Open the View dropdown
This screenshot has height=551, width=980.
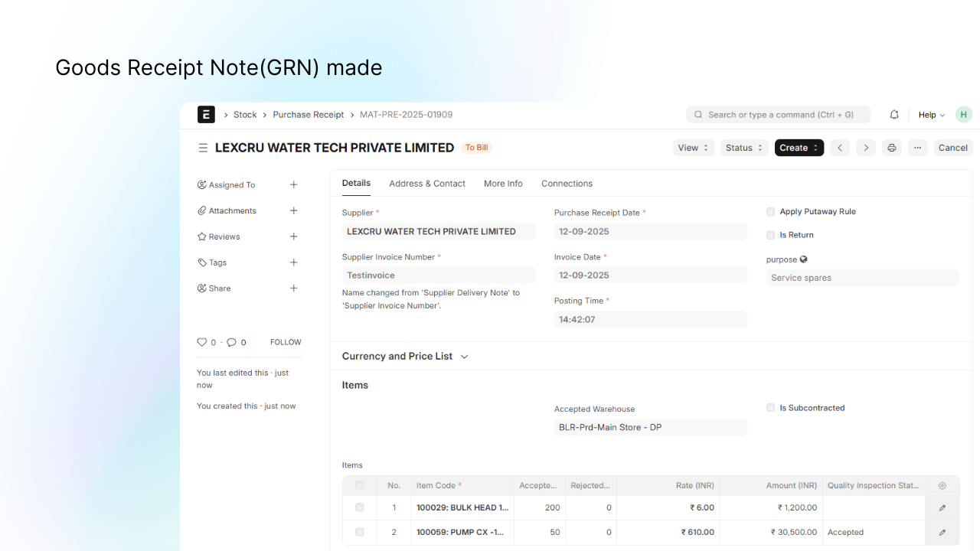694,148
